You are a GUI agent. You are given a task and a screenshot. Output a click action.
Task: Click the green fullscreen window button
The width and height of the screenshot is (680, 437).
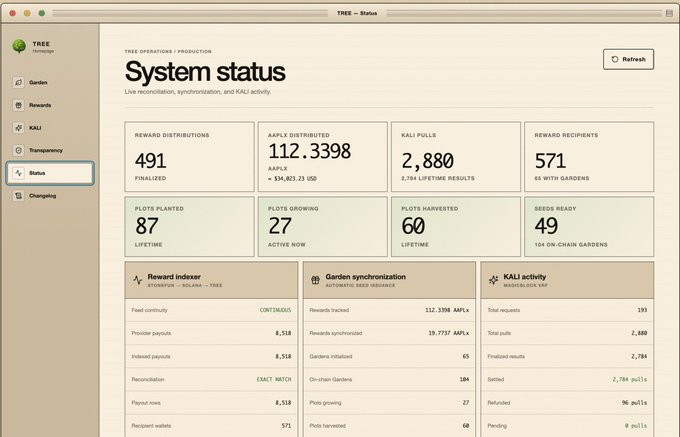point(42,13)
